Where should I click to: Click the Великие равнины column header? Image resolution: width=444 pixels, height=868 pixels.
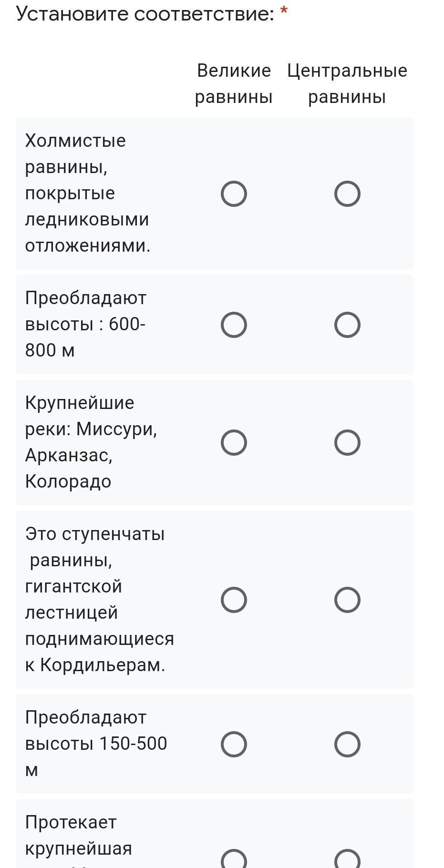(234, 84)
